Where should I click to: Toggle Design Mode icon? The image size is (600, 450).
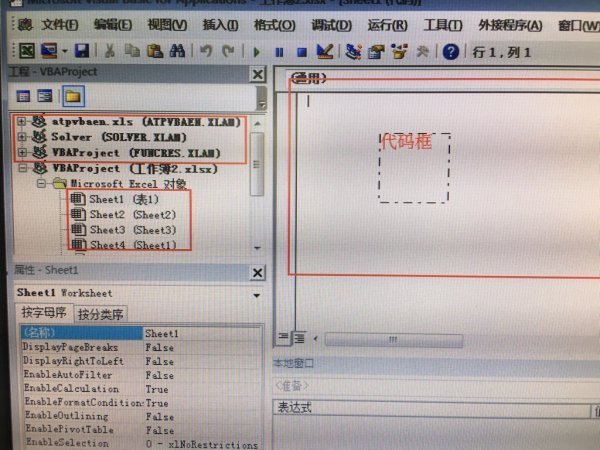(x=325, y=51)
